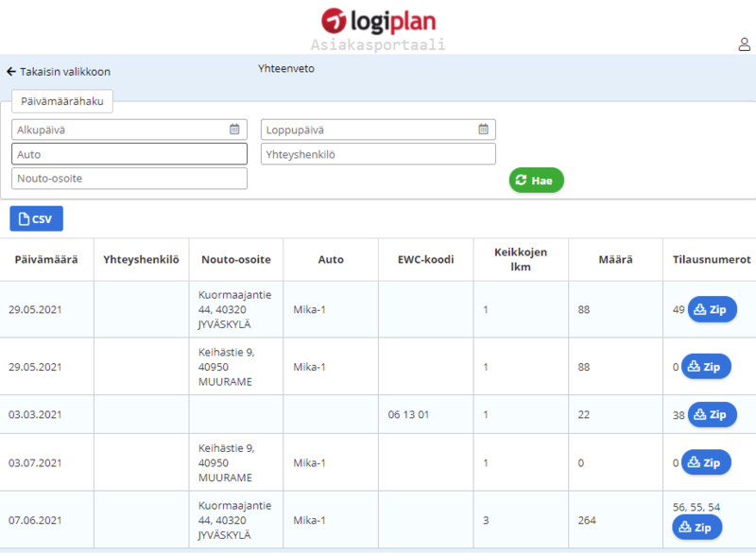756x556 pixels.
Task: Open the Alkupäivä calendar picker icon
Action: click(234, 130)
